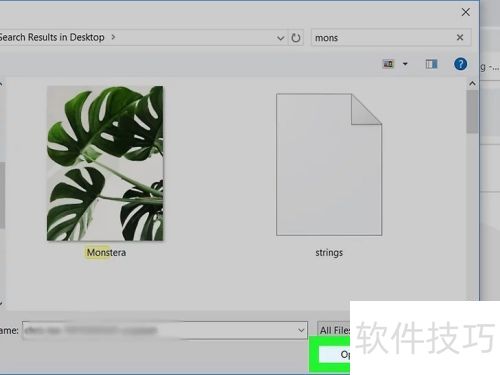
Task: Open the All Files type dropdown
Action: pos(334,330)
